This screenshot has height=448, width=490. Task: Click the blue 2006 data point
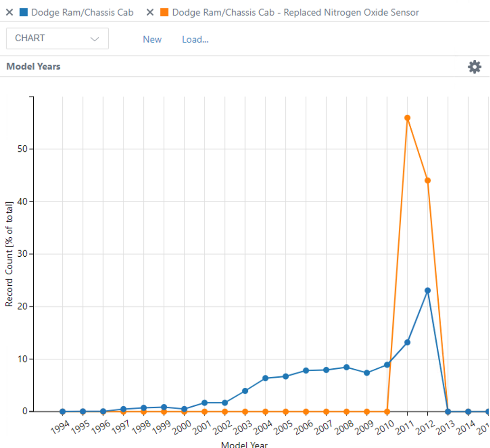[x=306, y=371]
